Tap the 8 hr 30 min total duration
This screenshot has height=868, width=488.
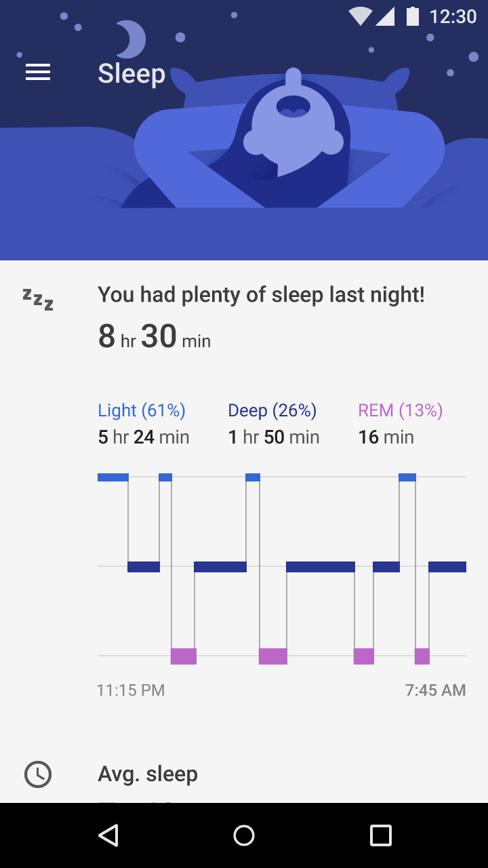pyautogui.click(x=155, y=337)
